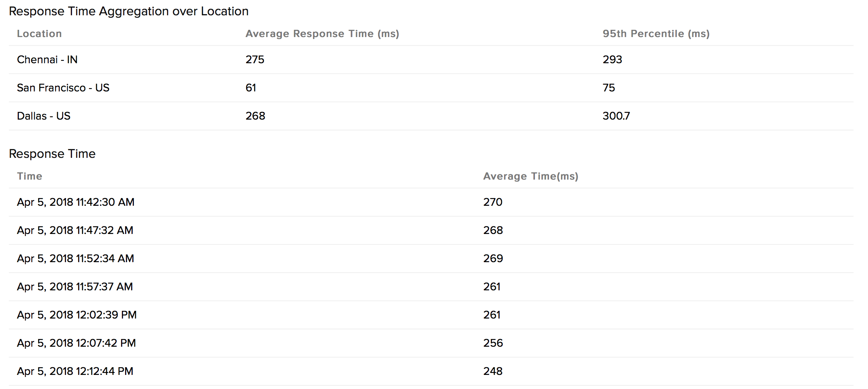Click the Average Response Time (ms) header
Screen dimensions: 868x389
coord(322,34)
